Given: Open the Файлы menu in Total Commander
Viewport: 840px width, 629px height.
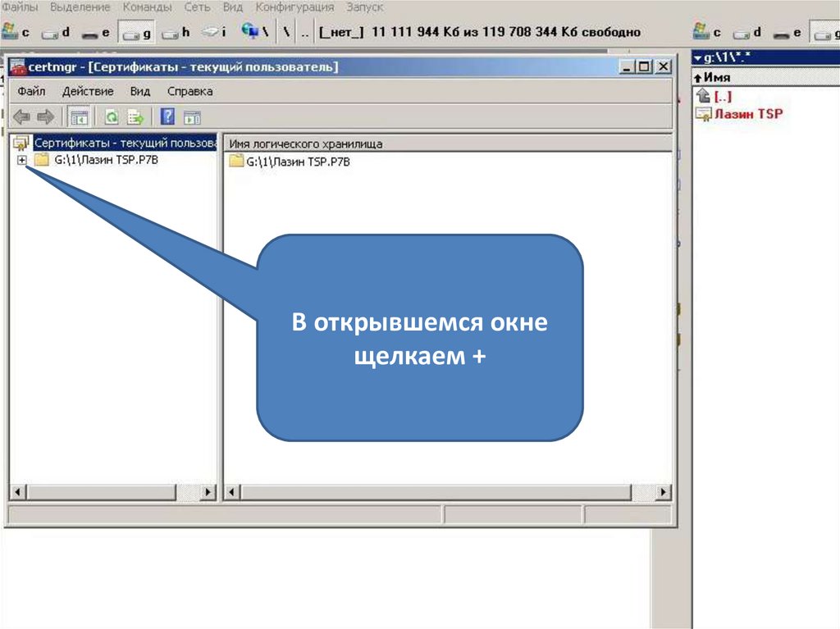Looking at the screenshot, I should click(20, 7).
